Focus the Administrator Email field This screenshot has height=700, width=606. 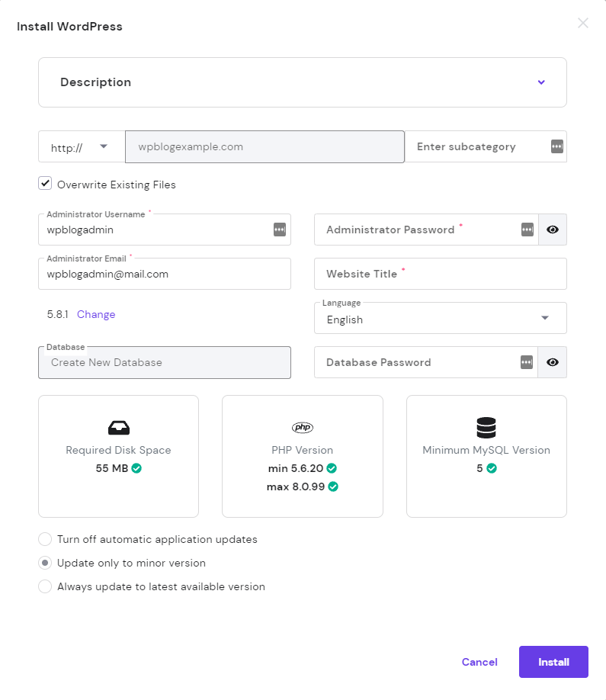pyautogui.click(x=165, y=274)
